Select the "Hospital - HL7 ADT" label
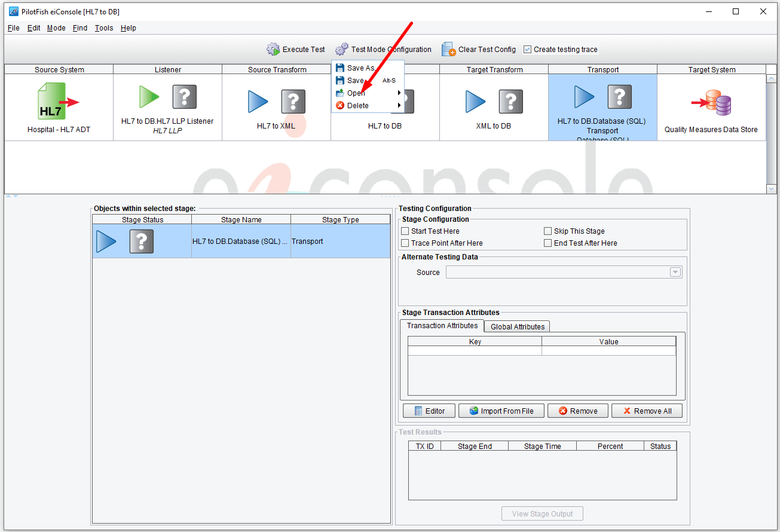The width and height of the screenshot is (780, 532). click(x=59, y=130)
